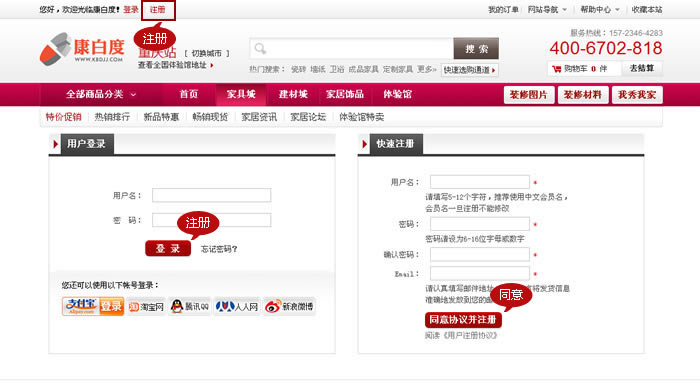Read the 《用户注册协议》 agreement link
The image size is (700, 381).
click(470, 335)
